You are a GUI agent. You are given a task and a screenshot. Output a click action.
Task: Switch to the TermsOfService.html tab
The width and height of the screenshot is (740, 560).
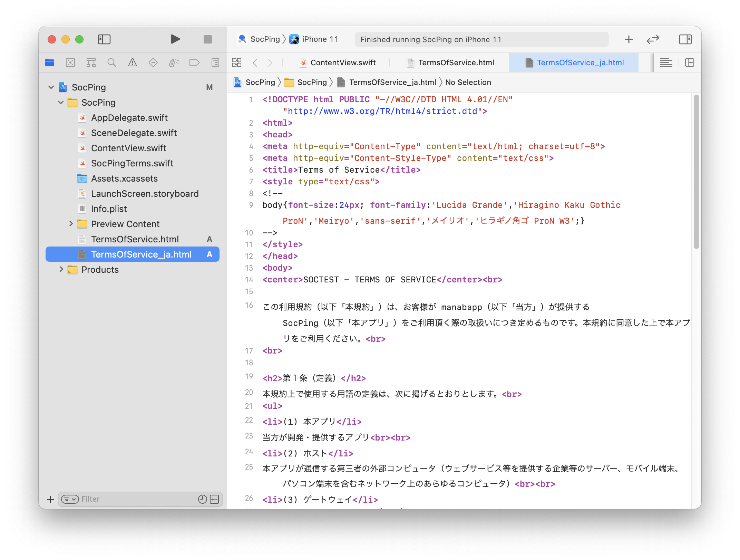(456, 62)
